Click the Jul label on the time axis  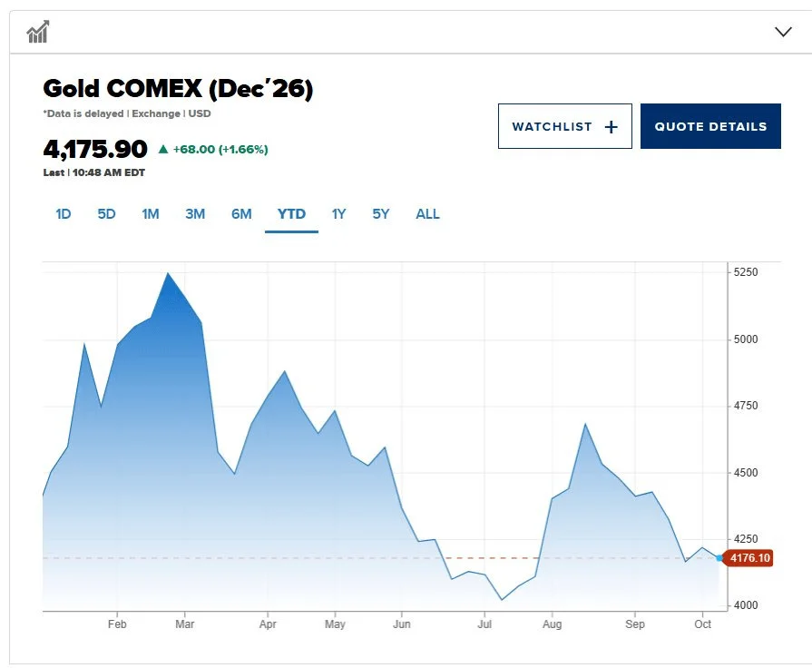(x=484, y=624)
